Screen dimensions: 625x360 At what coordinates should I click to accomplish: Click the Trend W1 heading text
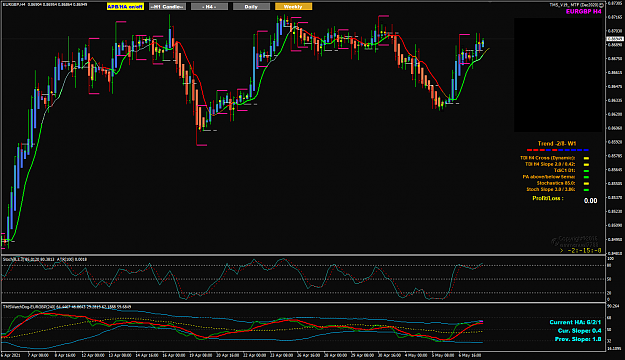tap(557, 144)
